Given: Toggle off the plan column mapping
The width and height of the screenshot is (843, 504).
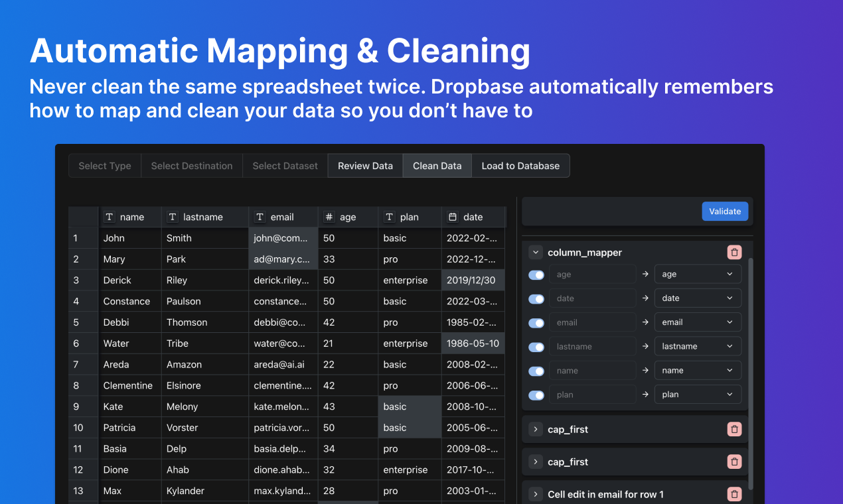Looking at the screenshot, I should coord(536,395).
